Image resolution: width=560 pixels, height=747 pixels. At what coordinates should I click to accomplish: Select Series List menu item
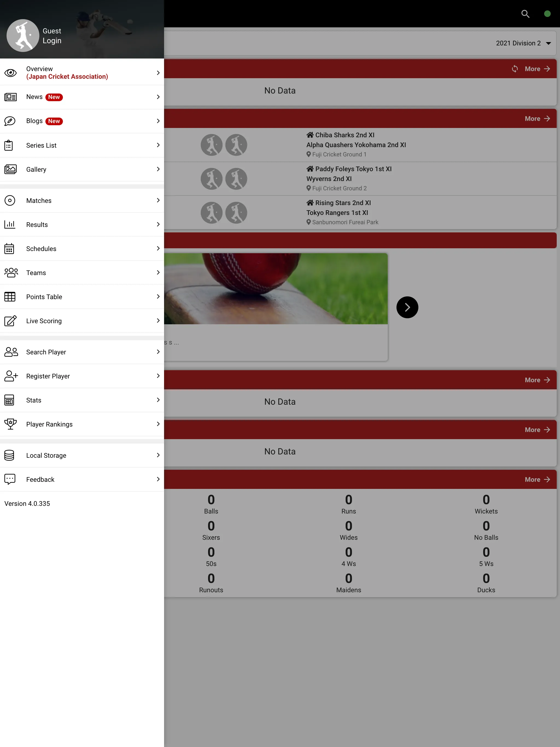click(x=82, y=145)
